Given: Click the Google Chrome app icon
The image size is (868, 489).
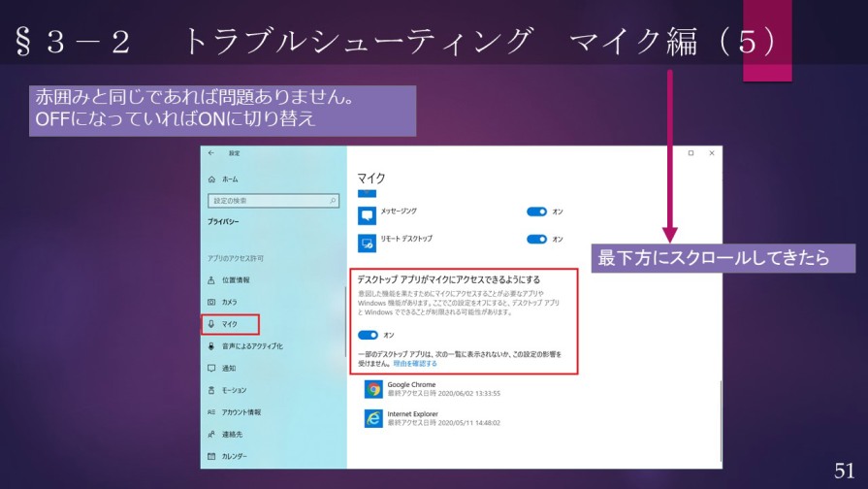Looking at the screenshot, I should [373, 389].
